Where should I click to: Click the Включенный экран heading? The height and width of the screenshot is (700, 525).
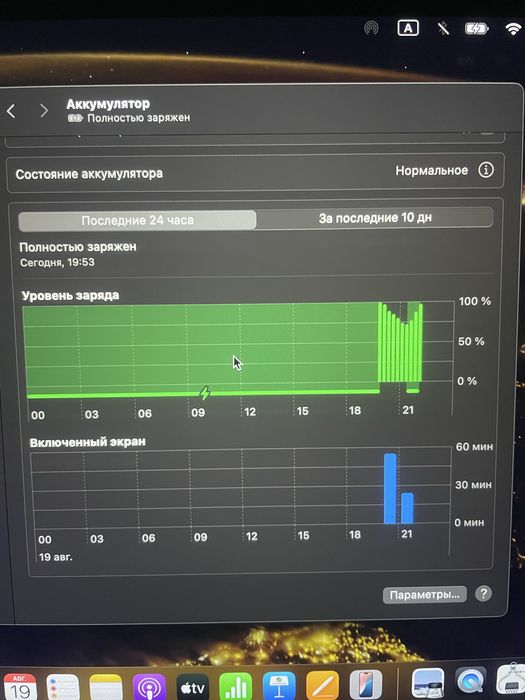[88, 442]
